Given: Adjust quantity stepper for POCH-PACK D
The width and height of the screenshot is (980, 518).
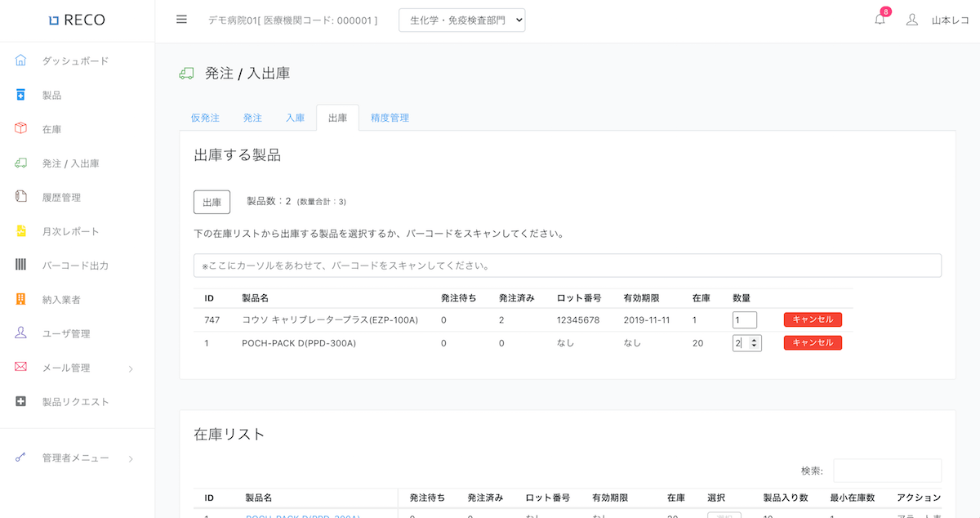Looking at the screenshot, I should (x=754, y=343).
